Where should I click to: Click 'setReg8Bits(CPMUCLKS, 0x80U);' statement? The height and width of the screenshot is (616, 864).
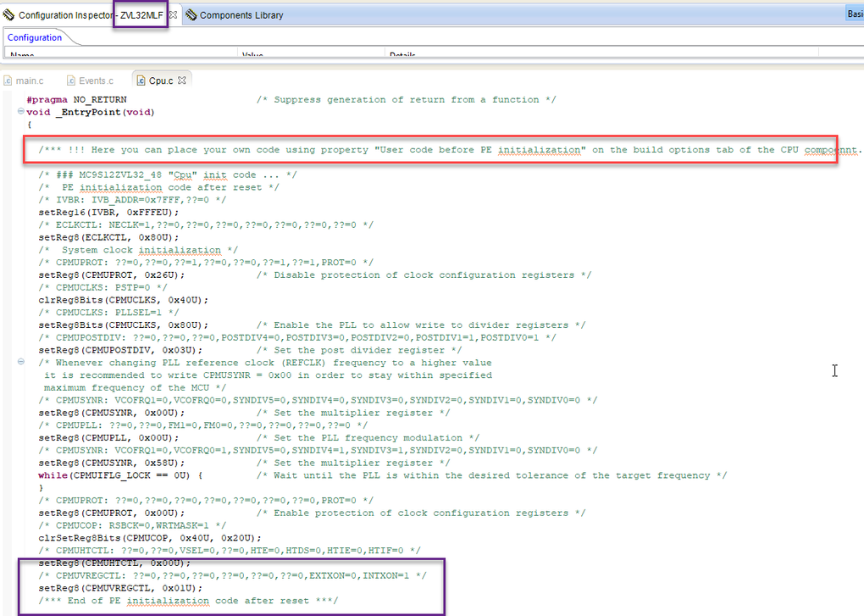coord(124,325)
